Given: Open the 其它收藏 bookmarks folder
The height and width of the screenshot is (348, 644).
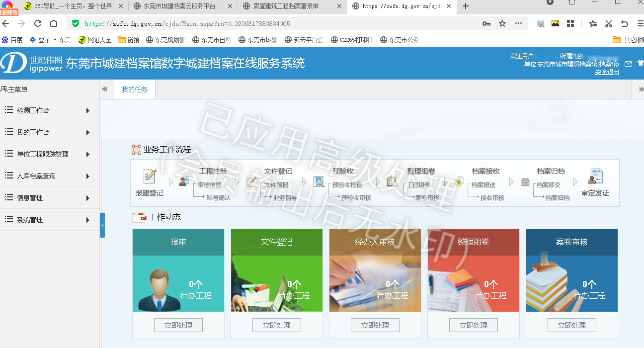Looking at the screenshot, I should tap(628, 40).
